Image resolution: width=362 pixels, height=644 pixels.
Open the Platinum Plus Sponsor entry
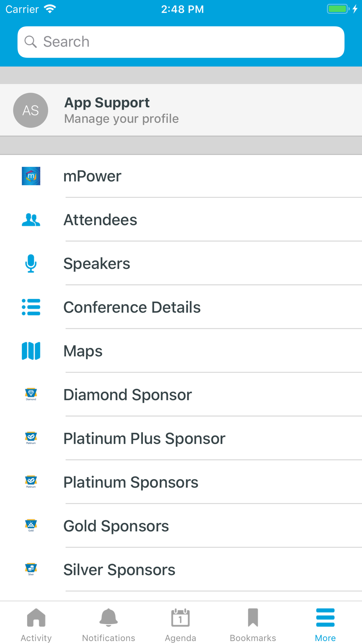pyautogui.click(x=181, y=438)
